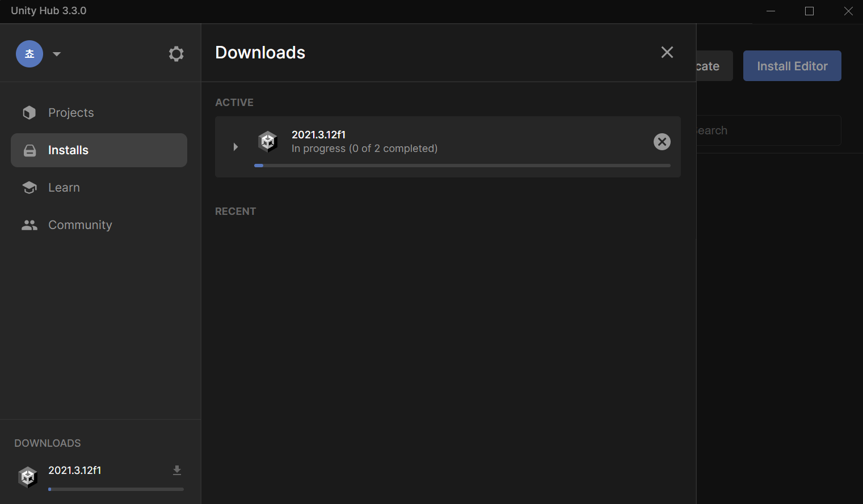Select the Installs sidebar item
Screen dimensions: 863x504
point(99,150)
